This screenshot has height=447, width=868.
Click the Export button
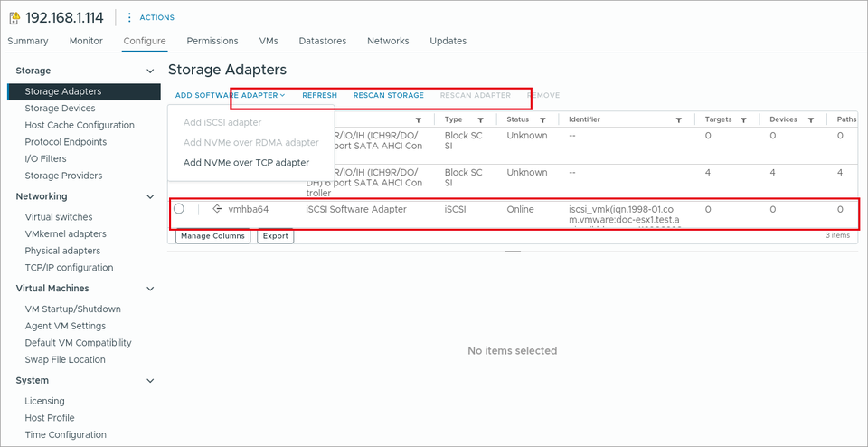[x=276, y=236]
